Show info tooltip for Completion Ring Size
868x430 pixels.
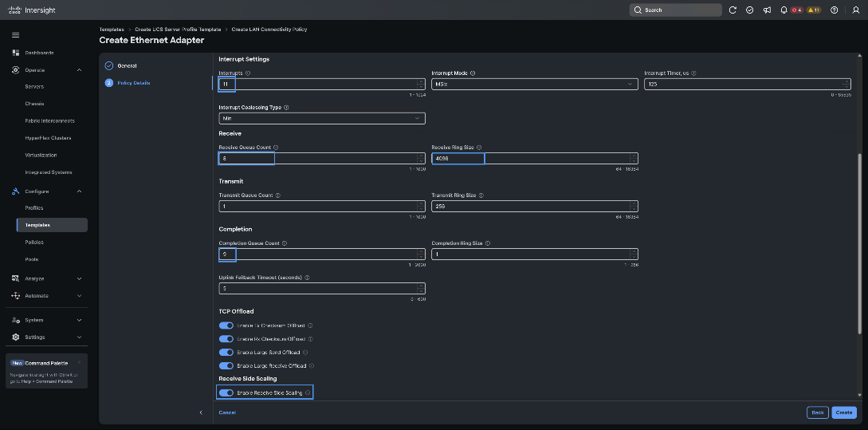click(487, 243)
